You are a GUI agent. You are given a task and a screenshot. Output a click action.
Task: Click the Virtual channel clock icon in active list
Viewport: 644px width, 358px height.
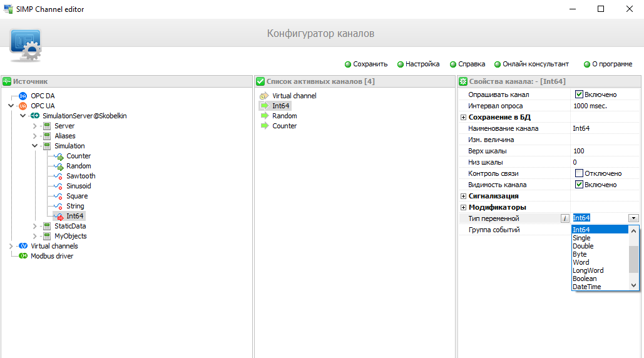[x=264, y=96]
